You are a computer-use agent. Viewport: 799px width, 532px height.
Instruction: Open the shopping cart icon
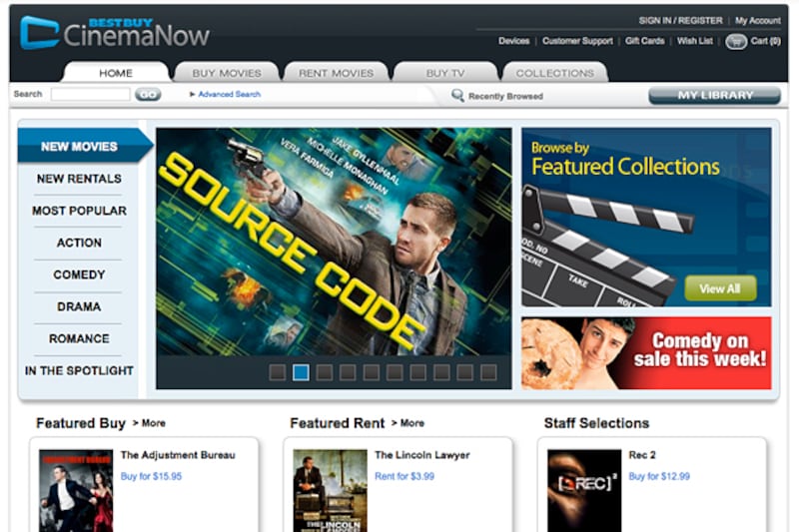[x=736, y=41]
